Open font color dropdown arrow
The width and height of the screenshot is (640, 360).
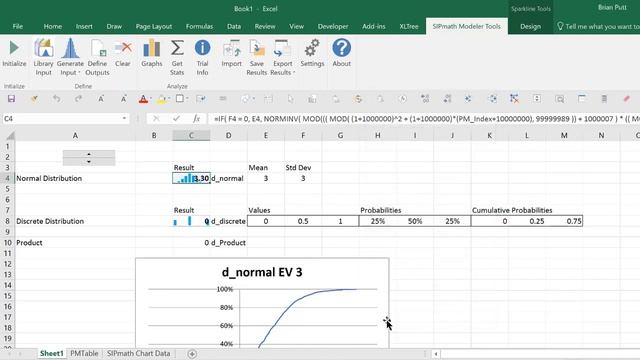[150, 99]
